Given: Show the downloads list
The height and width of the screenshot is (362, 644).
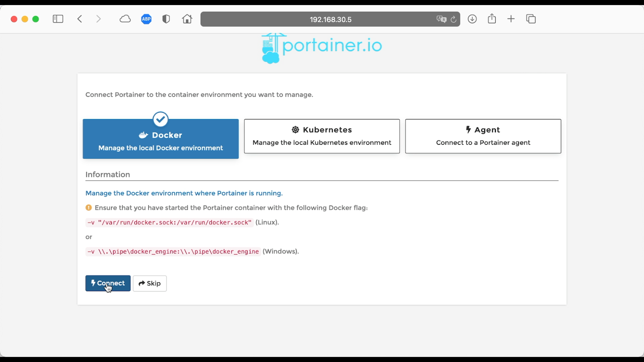Looking at the screenshot, I should click(x=472, y=19).
